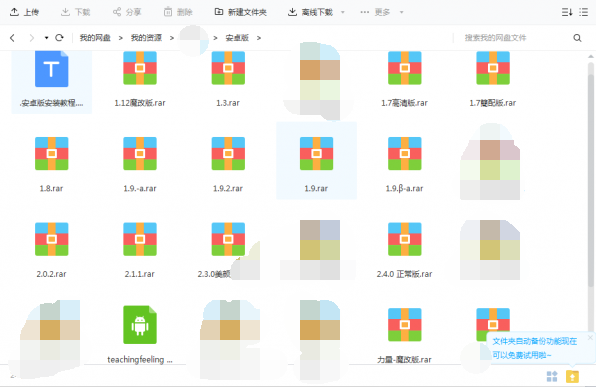Create a new folder with 新建文件夹
This screenshot has width=596, height=387.
241,12
